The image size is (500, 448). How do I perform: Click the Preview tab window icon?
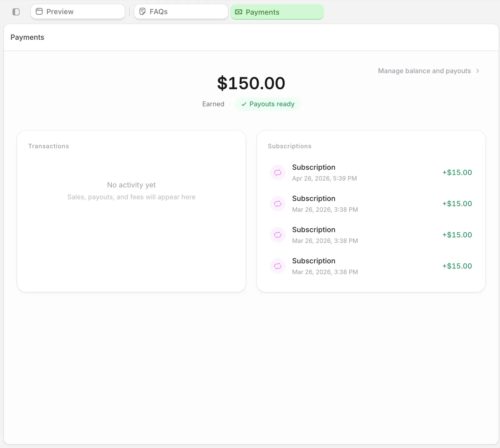pyautogui.click(x=39, y=12)
